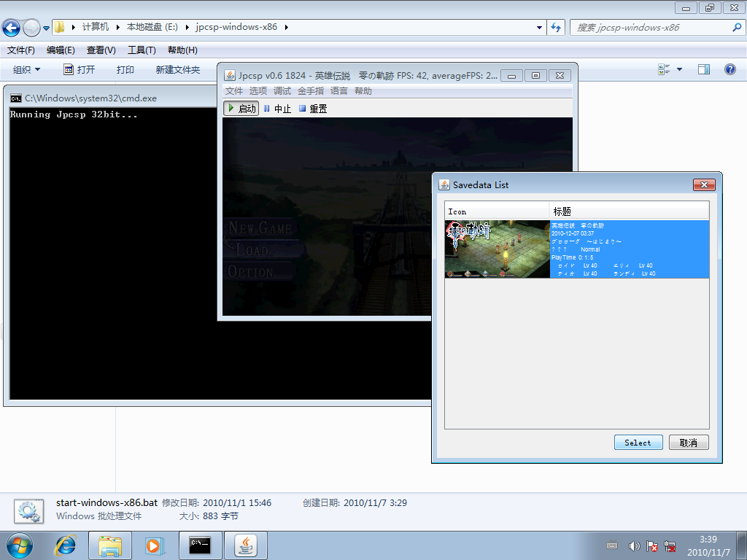The height and width of the screenshot is (560, 747).
Task: Click the 新建文件夹 toolbar button
Action: (178, 69)
